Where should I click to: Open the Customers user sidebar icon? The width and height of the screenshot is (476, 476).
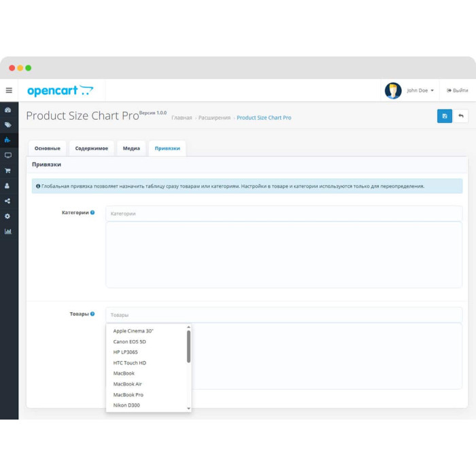(7, 186)
